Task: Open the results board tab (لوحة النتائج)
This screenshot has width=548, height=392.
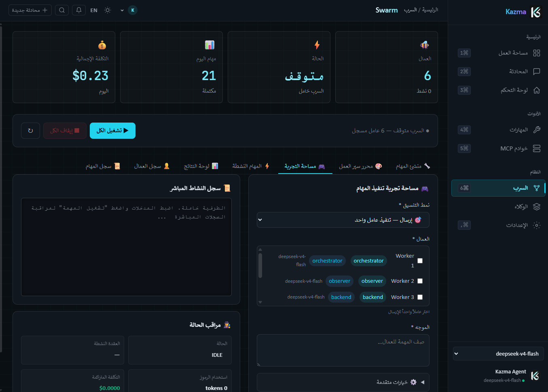Action: (201, 166)
